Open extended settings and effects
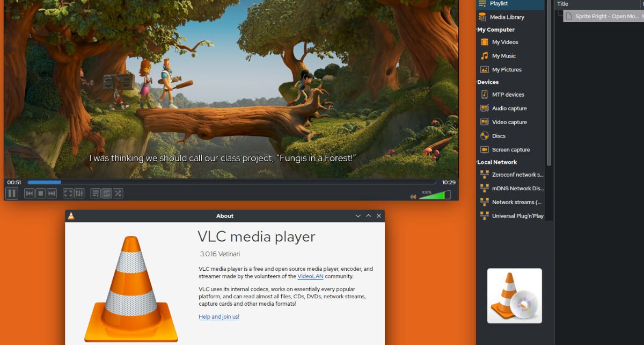This screenshot has height=345, width=644. tap(79, 193)
